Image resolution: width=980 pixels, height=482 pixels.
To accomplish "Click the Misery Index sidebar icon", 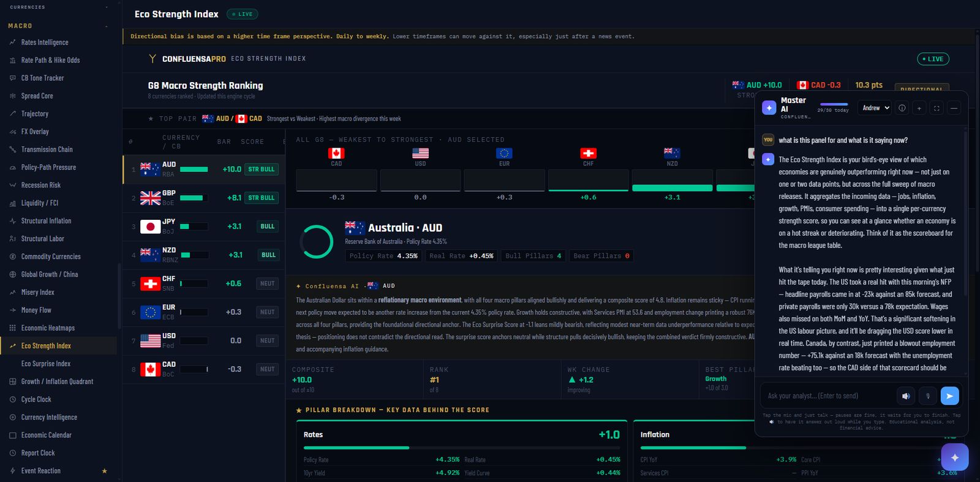I will click(13, 292).
